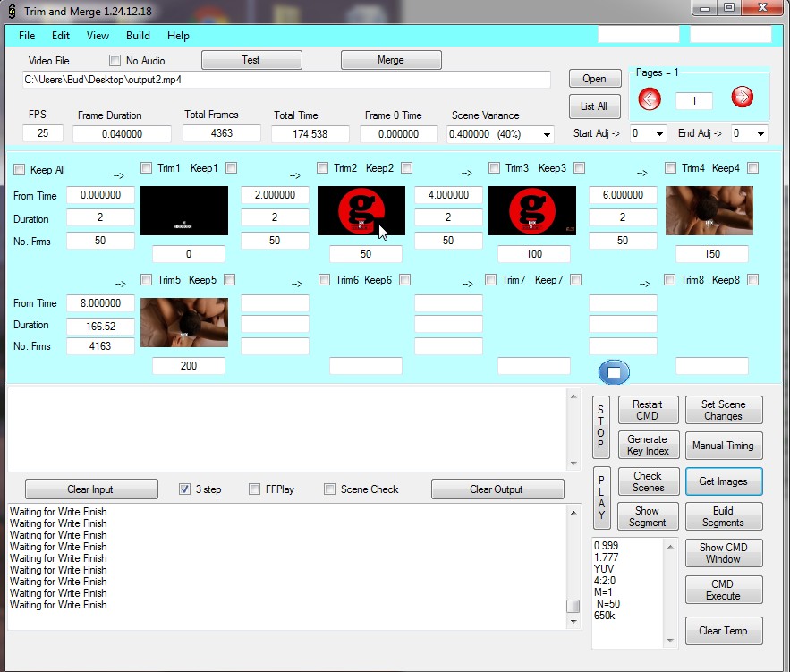The width and height of the screenshot is (790, 672).
Task: Toggle the No Audio checkbox
Action: point(115,61)
